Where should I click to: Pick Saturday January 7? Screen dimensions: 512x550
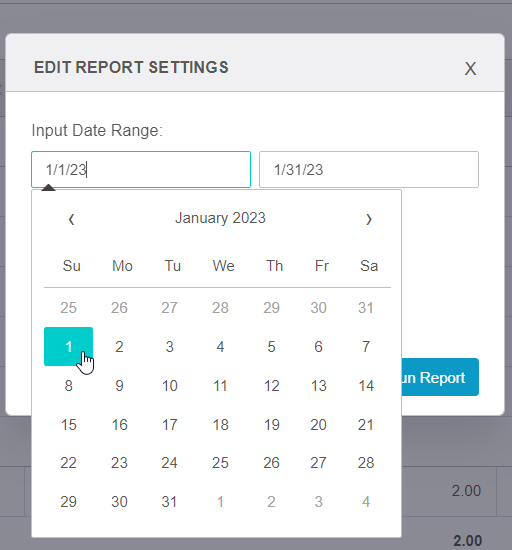click(x=366, y=347)
